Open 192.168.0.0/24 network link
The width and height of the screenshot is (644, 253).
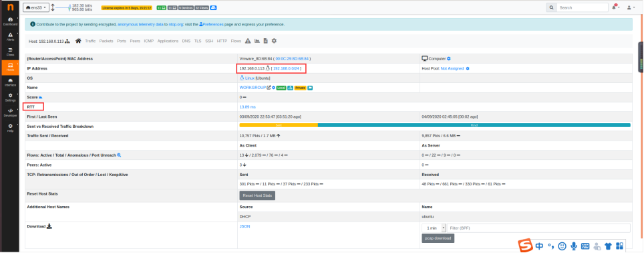pos(287,68)
